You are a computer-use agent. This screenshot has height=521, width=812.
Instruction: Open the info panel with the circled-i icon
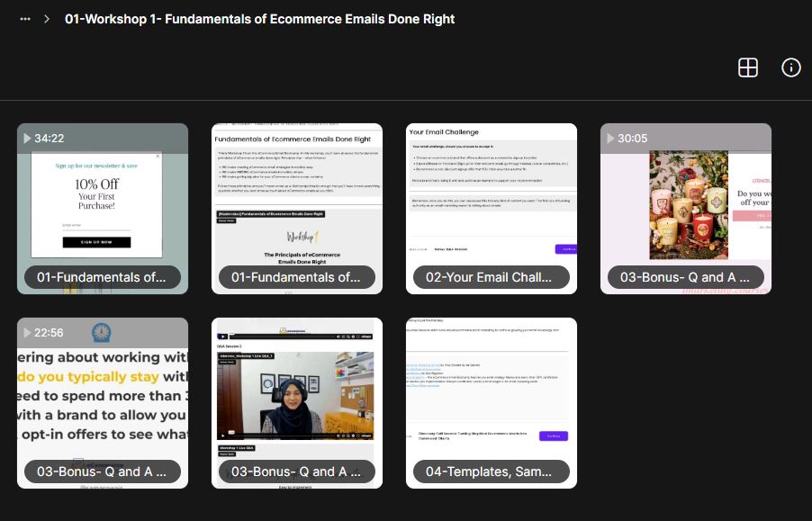tap(790, 67)
